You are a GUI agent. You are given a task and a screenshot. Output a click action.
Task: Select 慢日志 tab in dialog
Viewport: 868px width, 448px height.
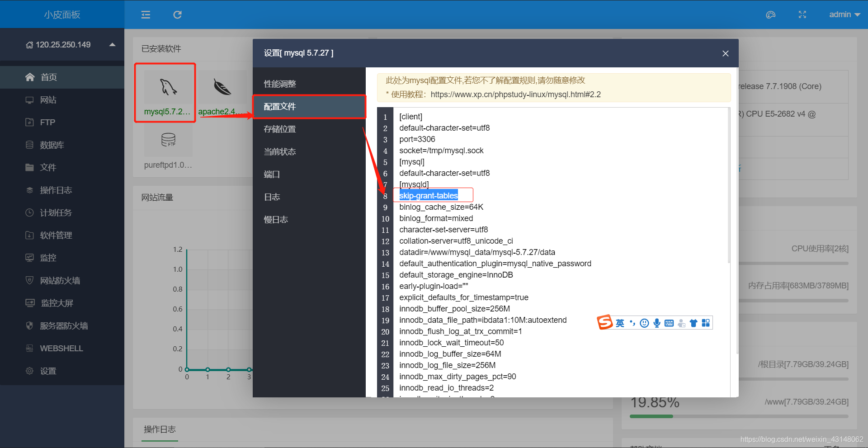tap(309, 220)
